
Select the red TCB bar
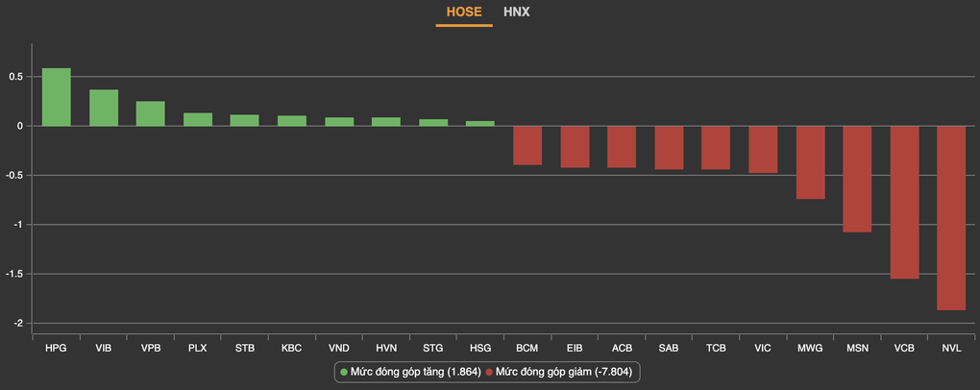click(x=716, y=147)
